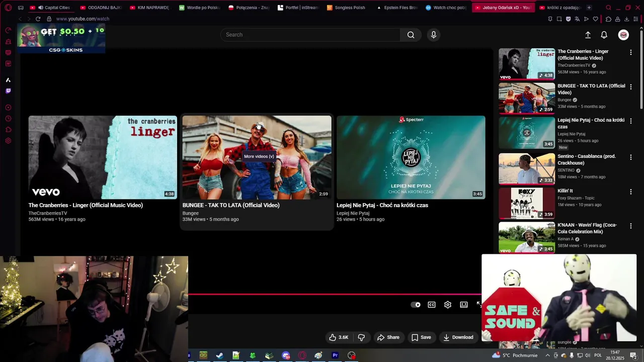Open the YouTube create upload icon
Image resolution: width=644 pixels, height=362 pixels.
click(588, 35)
